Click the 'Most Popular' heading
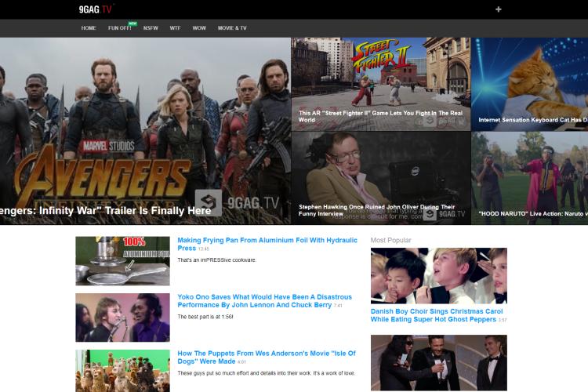Screen dimensions: 588x392 (390, 240)
